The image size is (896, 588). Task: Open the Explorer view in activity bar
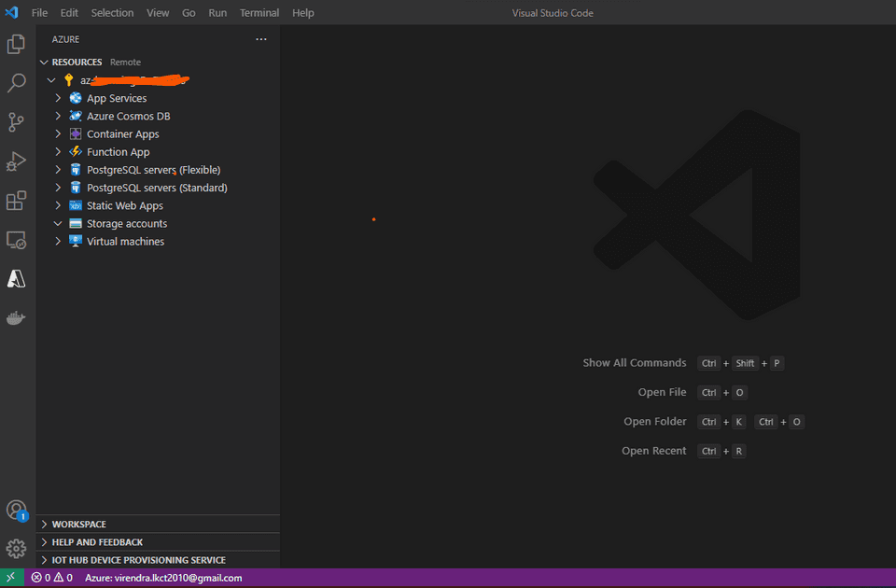tap(16, 44)
